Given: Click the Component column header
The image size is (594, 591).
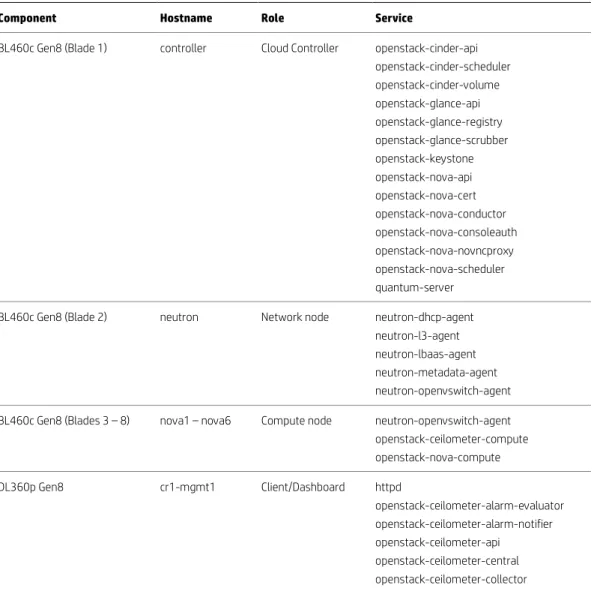Looking at the screenshot, I should click(x=28, y=18).
